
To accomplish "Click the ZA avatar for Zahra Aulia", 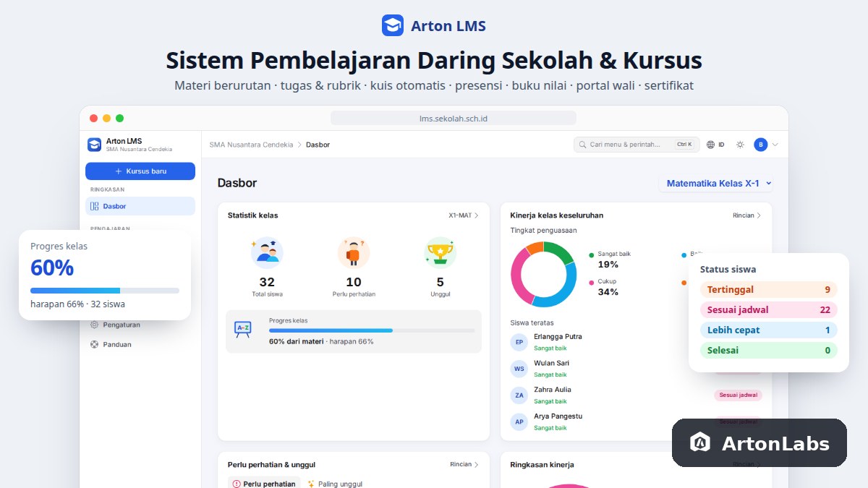I will (x=519, y=395).
